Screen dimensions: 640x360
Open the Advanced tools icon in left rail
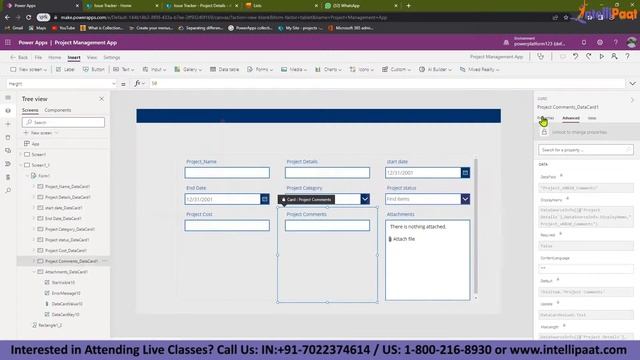(x=8, y=177)
